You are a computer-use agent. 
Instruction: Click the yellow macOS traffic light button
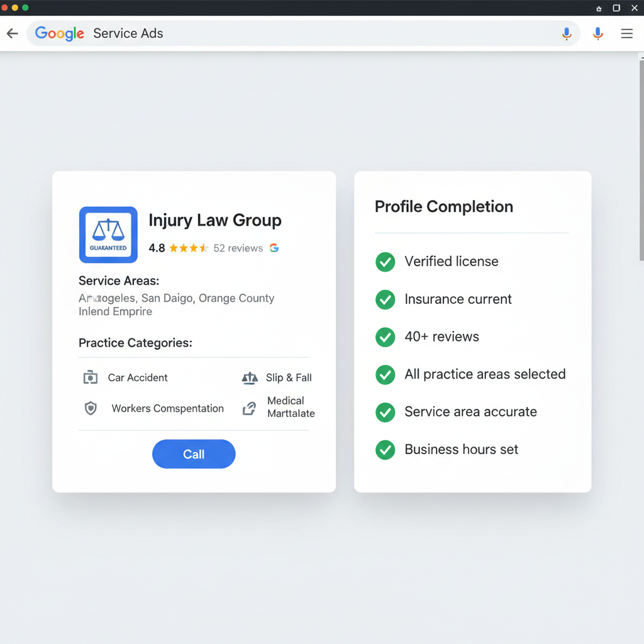tap(15, 8)
